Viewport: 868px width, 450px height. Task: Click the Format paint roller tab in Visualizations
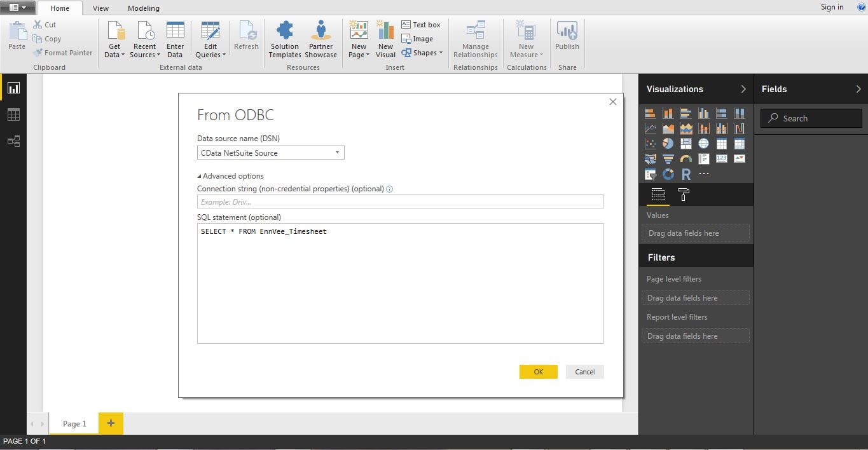coord(682,194)
